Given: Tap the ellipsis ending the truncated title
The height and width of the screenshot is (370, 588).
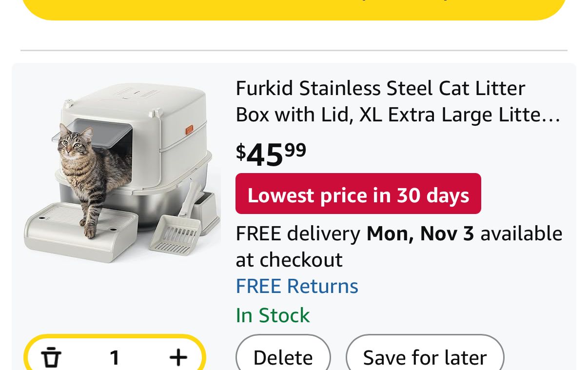Looking at the screenshot, I should click(x=552, y=116).
